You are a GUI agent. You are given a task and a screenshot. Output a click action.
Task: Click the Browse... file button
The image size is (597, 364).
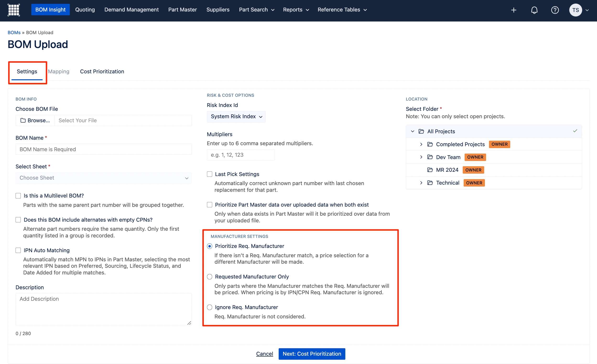click(35, 120)
